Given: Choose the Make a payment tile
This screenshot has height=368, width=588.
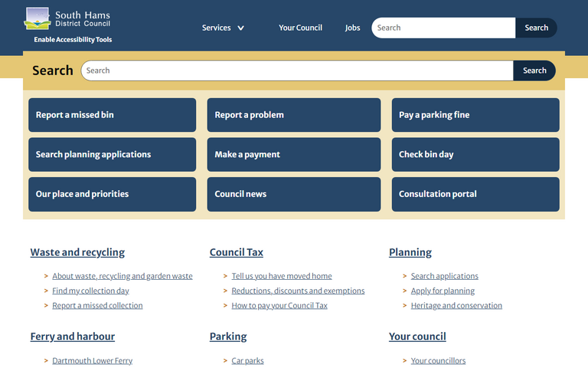Looking at the screenshot, I should click(293, 154).
